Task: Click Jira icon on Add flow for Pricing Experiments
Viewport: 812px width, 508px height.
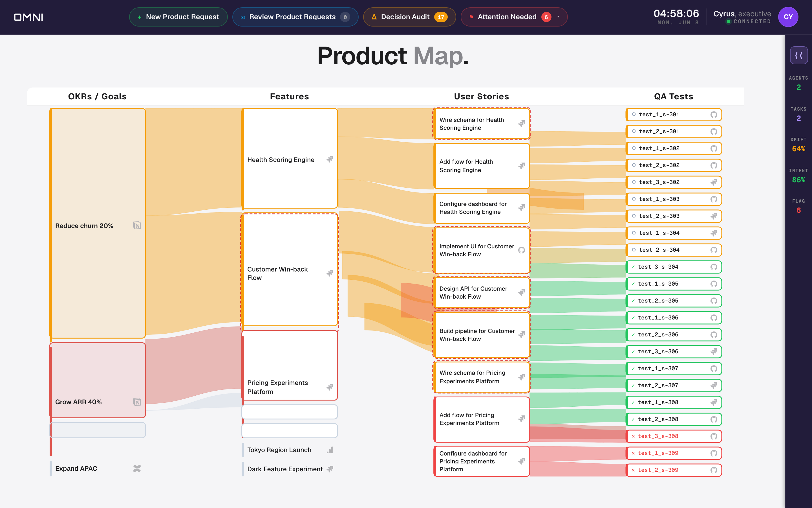Action: click(521, 419)
